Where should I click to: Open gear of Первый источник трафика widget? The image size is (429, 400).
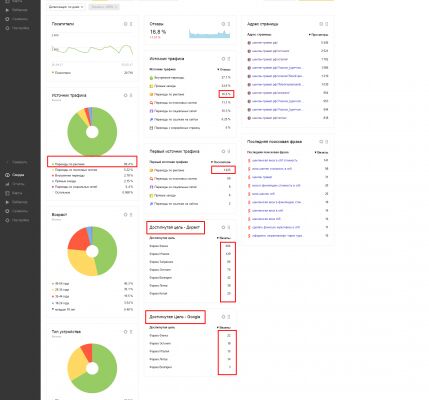pyautogui.click(x=223, y=151)
